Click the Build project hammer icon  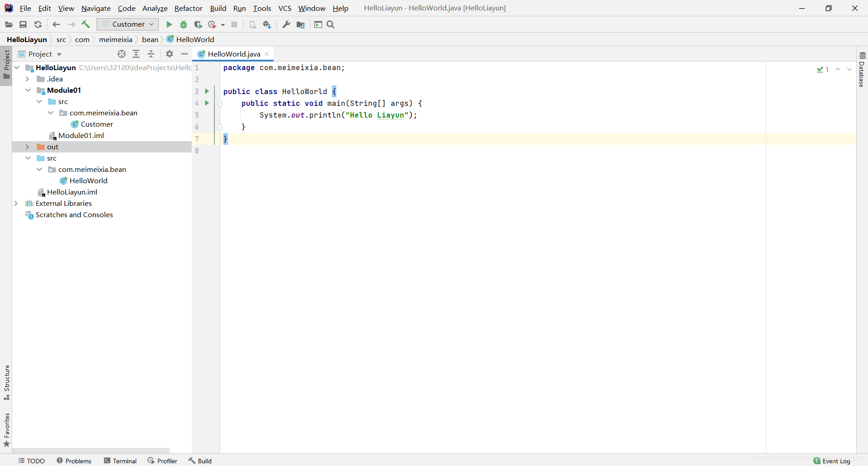pyautogui.click(x=86, y=24)
